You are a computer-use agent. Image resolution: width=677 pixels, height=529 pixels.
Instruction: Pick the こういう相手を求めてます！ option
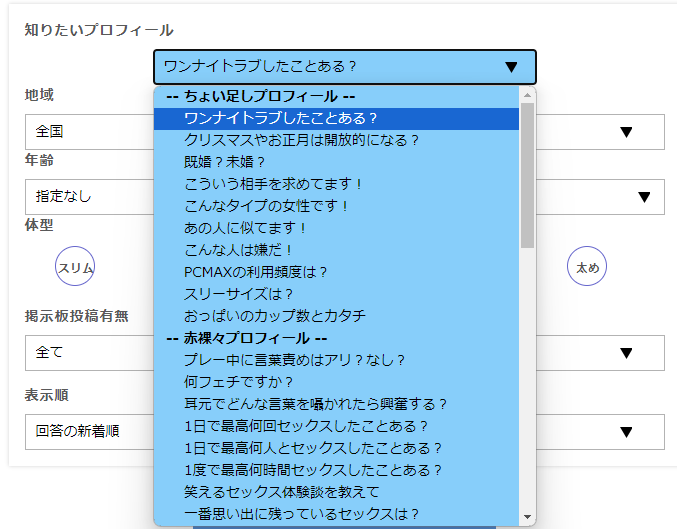tap(273, 184)
